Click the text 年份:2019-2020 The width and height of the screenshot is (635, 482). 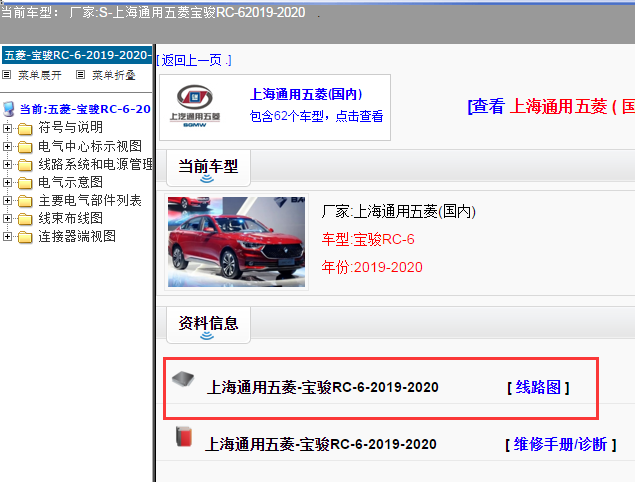pos(372,267)
